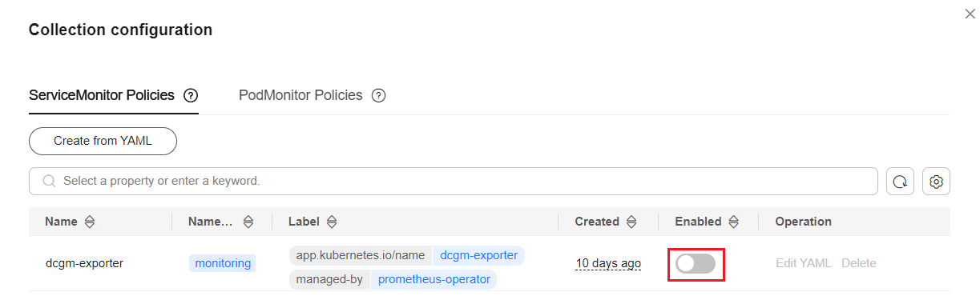This screenshot has height=300, width=980.
Task: Click Create from YAML button
Action: tap(103, 141)
